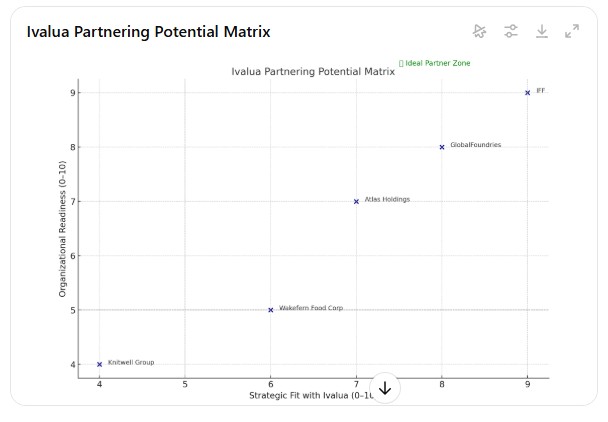
Task: Click the bold card heading Ivalua Partnering Potential Matrix
Action: 148,32
